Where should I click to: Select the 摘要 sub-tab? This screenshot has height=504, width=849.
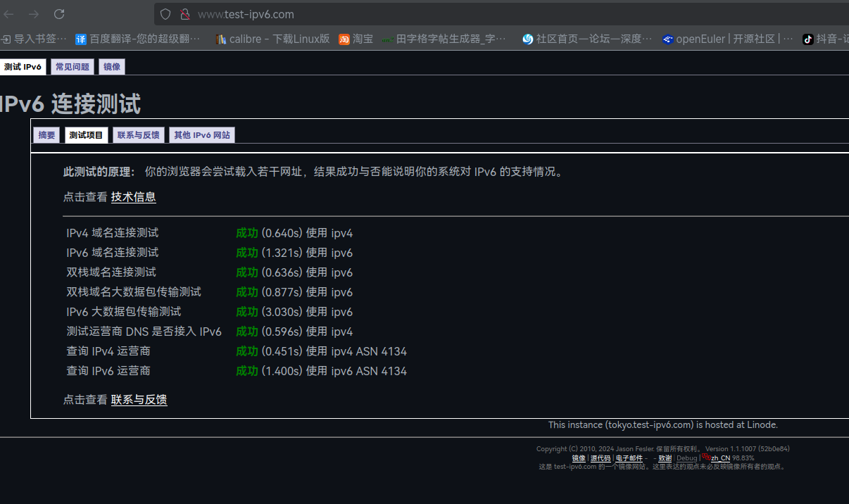click(47, 135)
